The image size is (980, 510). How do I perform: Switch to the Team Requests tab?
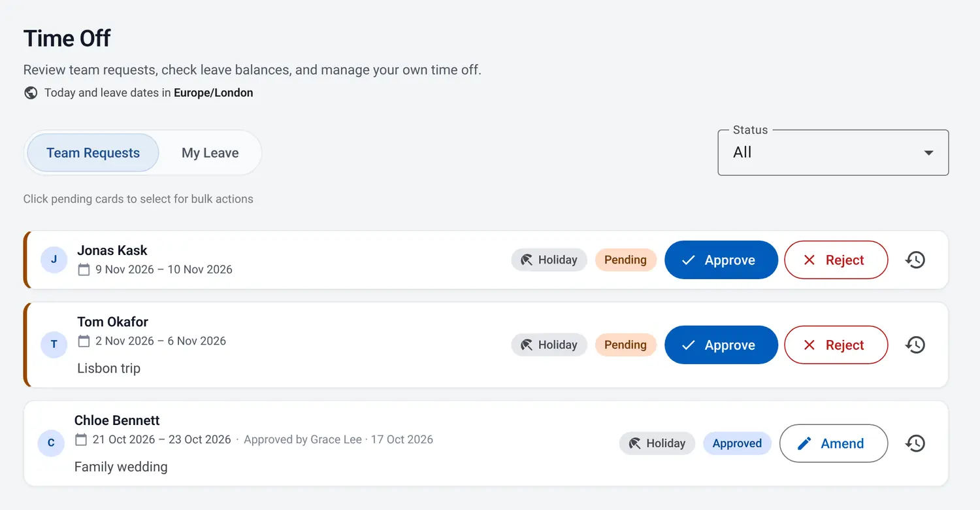pyautogui.click(x=93, y=153)
